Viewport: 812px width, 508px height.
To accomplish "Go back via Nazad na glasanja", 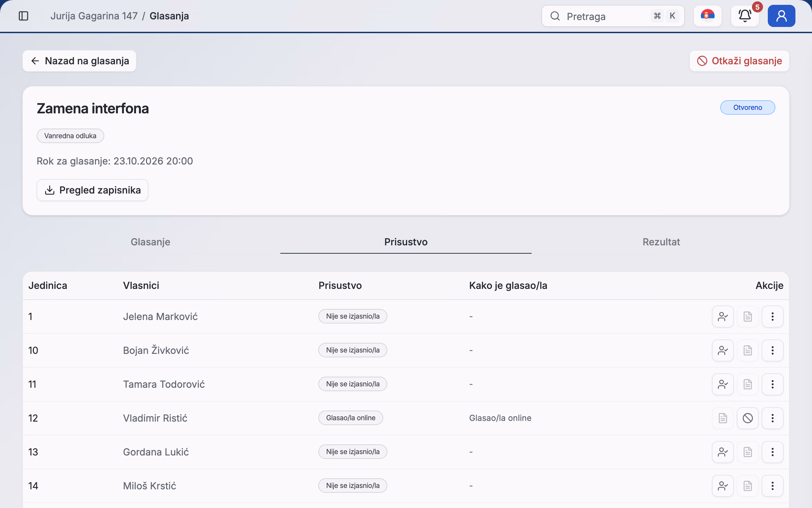I will click(x=79, y=61).
